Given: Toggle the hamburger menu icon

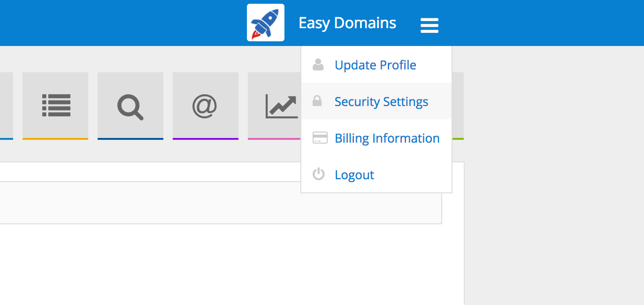Looking at the screenshot, I should [x=429, y=25].
